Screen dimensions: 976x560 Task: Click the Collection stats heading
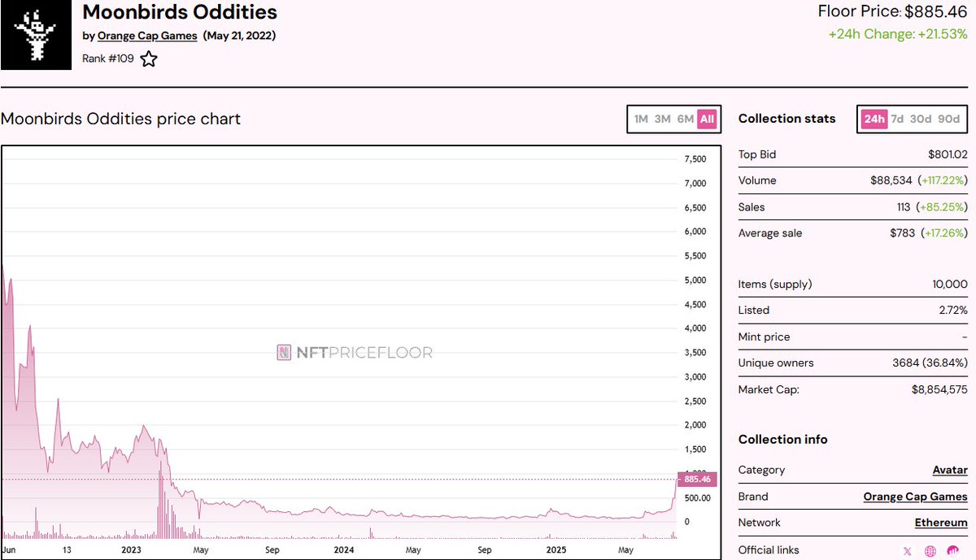[786, 119]
